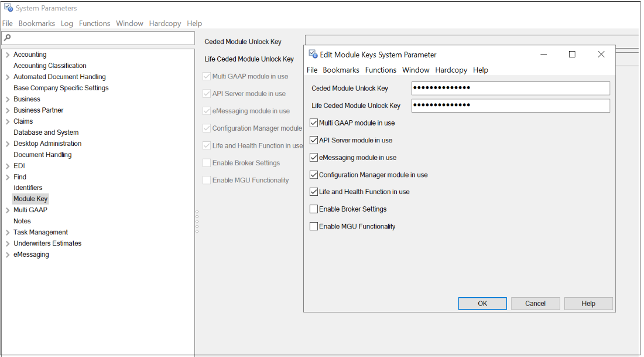644x357 pixels.
Task: Click the search magnifier icon in sidebar
Action: click(x=7, y=38)
